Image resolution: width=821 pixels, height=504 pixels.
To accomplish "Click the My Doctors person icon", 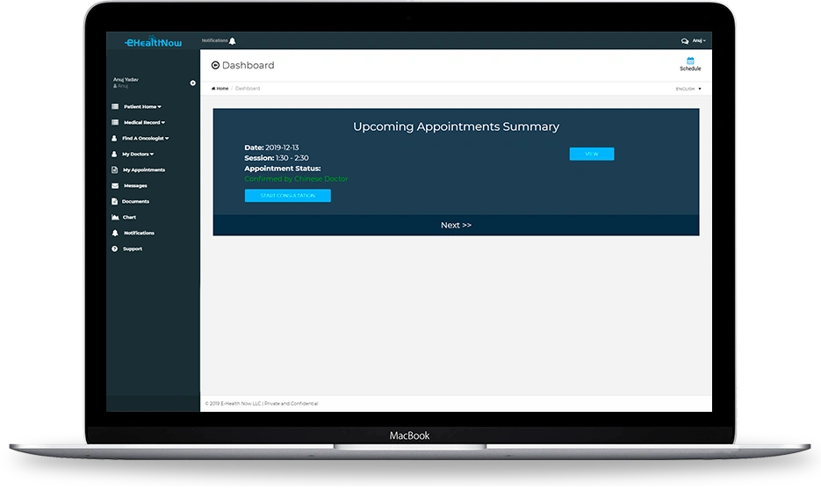I will pyautogui.click(x=114, y=154).
